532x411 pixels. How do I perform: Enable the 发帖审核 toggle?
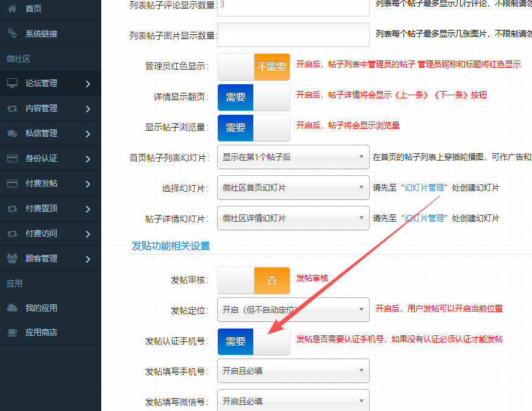[x=254, y=281]
